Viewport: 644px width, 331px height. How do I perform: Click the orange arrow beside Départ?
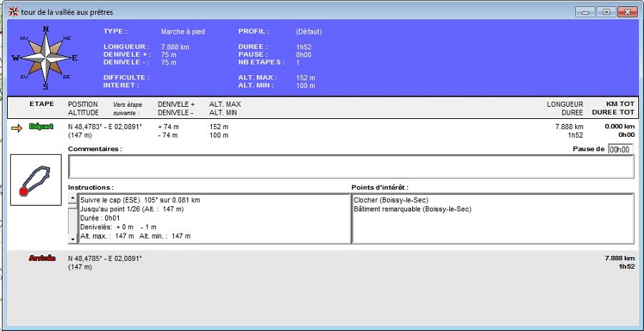pyautogui.click(x=16, y=128)
